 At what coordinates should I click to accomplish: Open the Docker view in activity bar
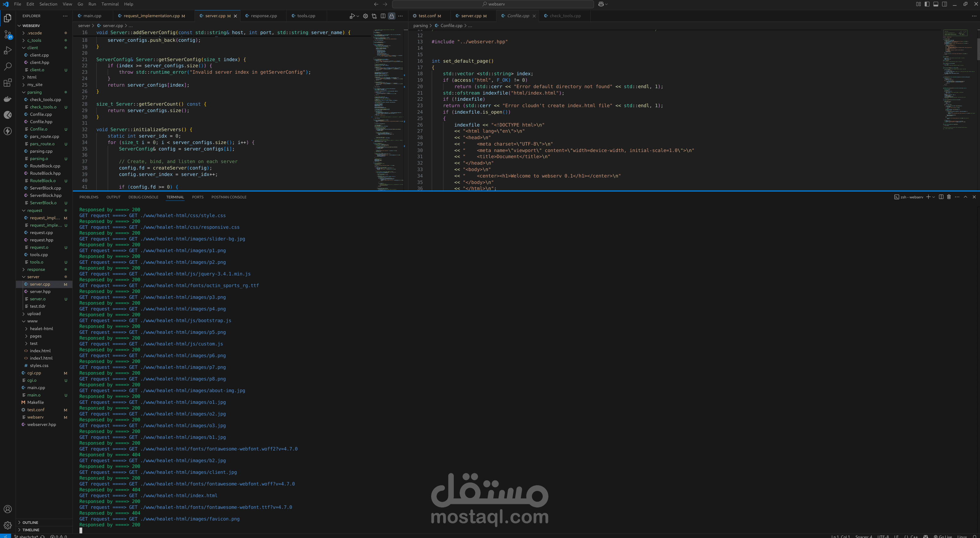point(8,99)
